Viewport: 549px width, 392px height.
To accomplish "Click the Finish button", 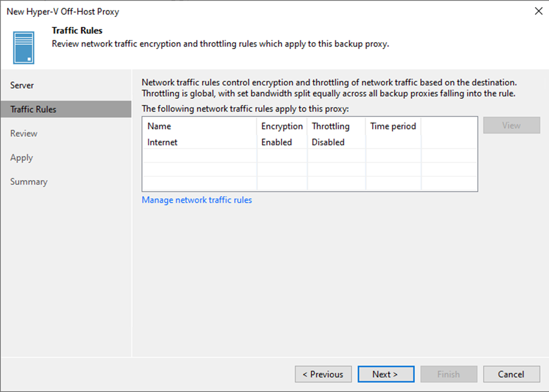I will pyautogui.click(x=449, y=374).
